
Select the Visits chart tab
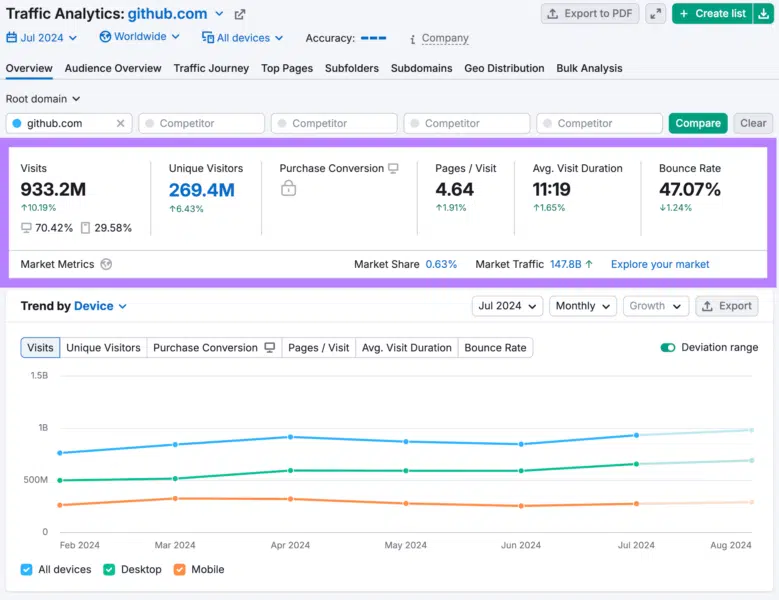[40, 348]
